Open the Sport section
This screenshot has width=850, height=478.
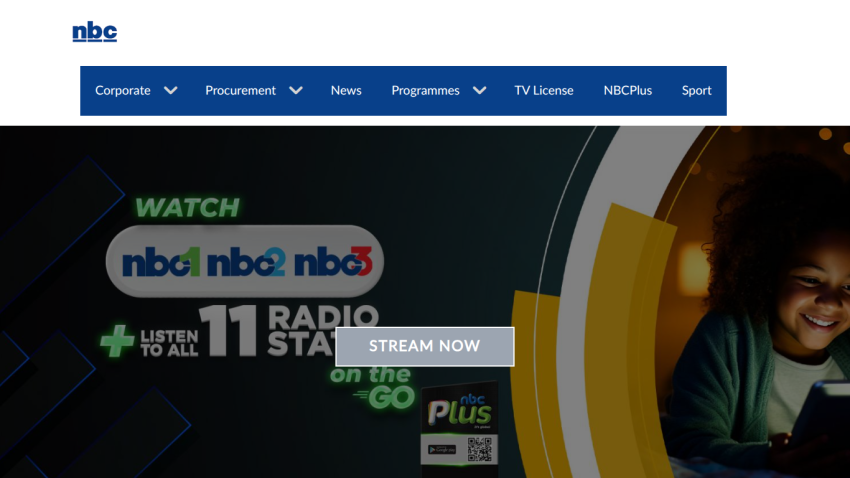point(697,91)
